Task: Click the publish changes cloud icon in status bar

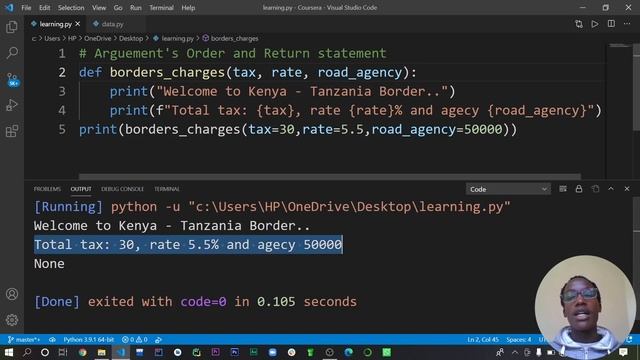Action: click(52, 340)
